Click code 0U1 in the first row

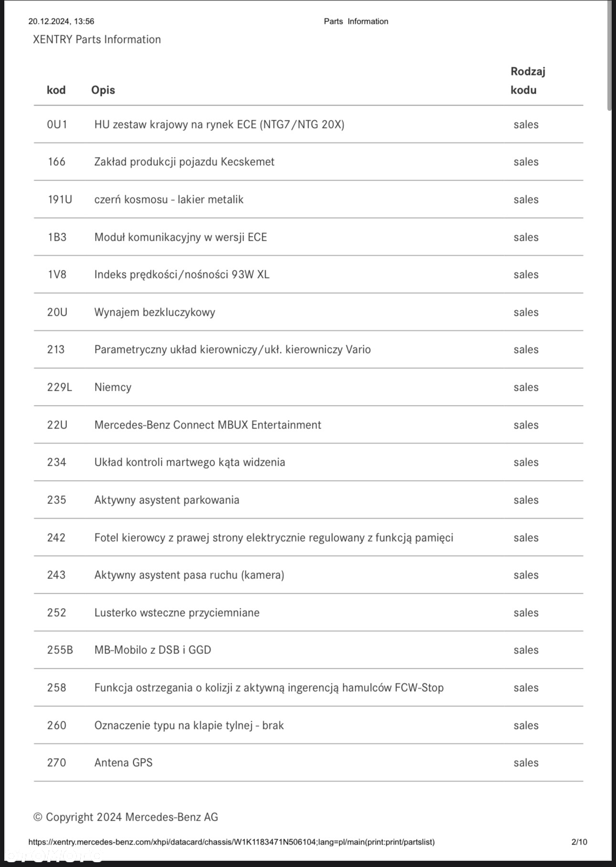coord(57,124)
